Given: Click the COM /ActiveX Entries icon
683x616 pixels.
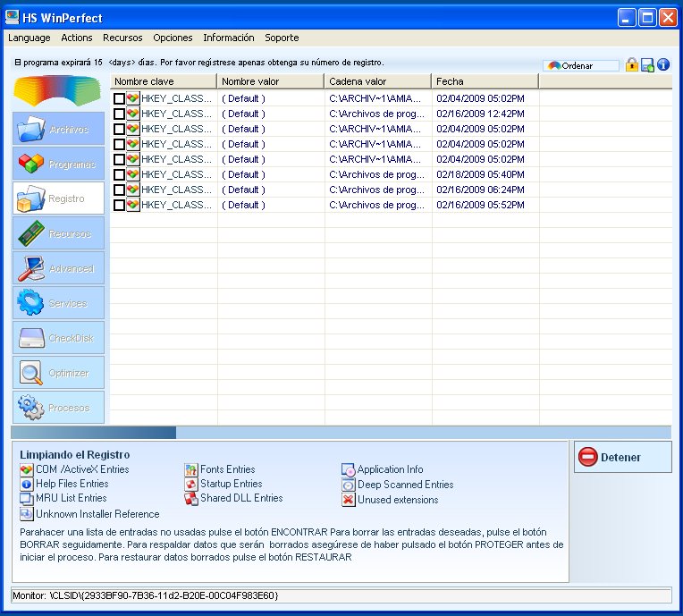Looking at the screenshot, I should [27, 469].
